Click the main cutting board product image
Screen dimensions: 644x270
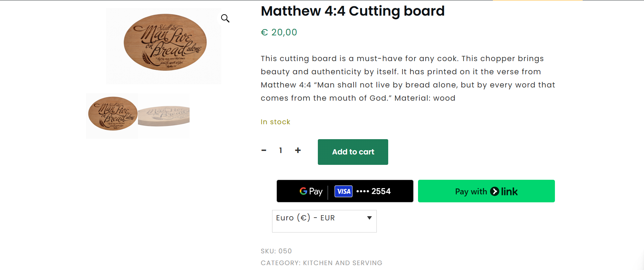coord(164,46)
